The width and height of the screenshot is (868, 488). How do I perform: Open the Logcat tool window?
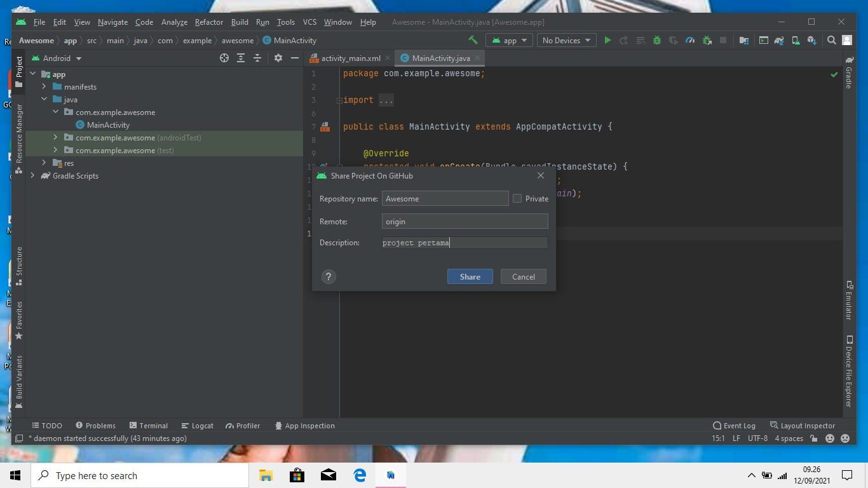click(x=197, y=426)
